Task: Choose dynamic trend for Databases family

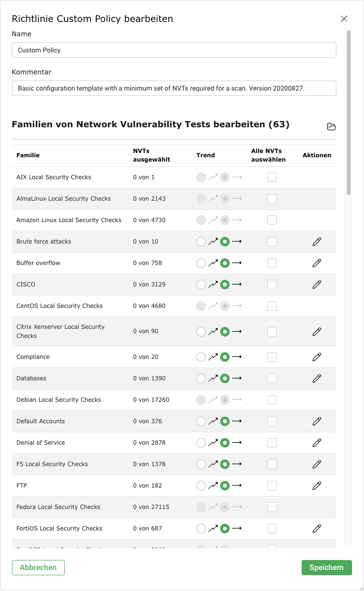Action: pos(201,378)
